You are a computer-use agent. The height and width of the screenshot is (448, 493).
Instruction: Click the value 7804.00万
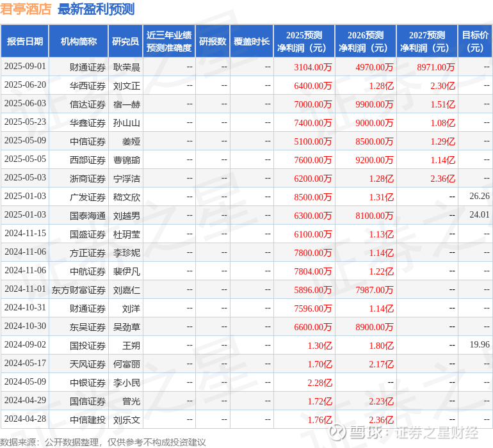point(313,271)
